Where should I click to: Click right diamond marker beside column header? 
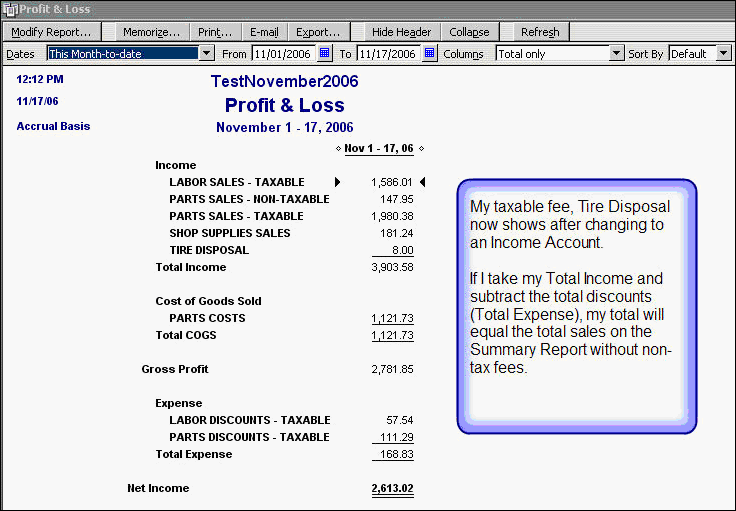pyautogui.click(x=421, y=149)
